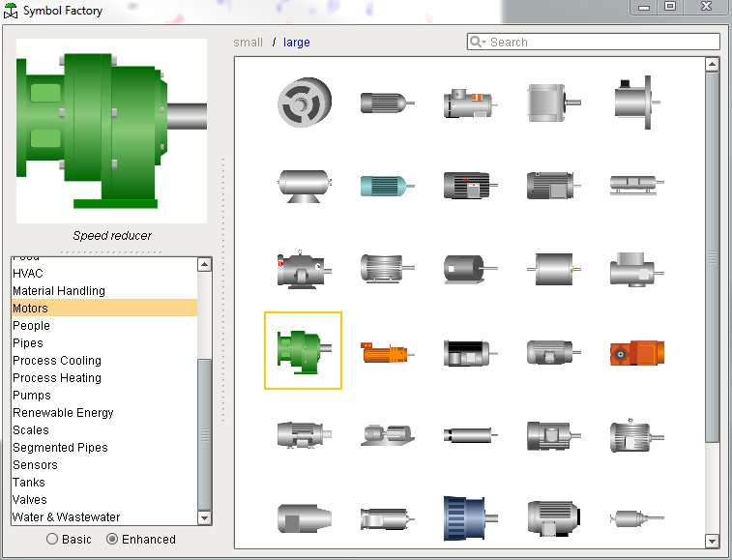
Task: Select the teal finned motor symbol
Action: 387,185
